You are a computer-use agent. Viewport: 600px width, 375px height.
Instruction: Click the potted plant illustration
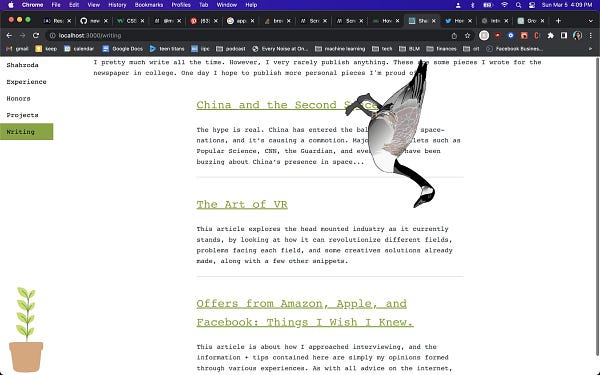click(26, 329)
